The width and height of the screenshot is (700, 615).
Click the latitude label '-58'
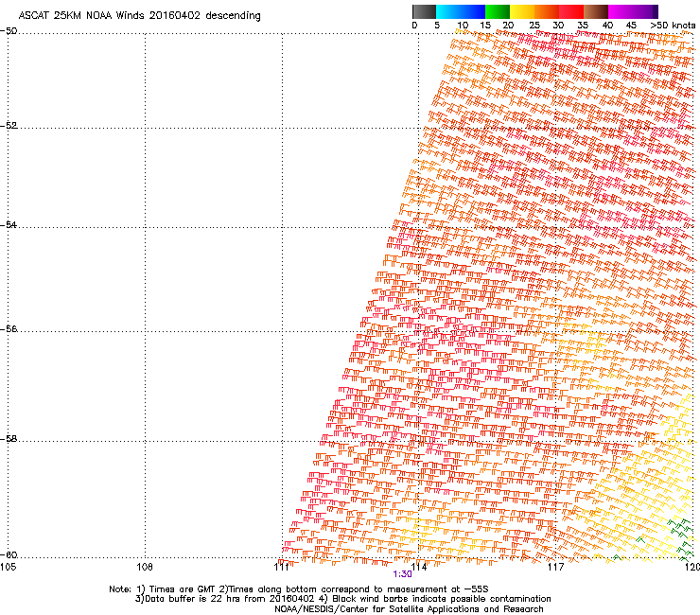(x=9, y=439)
